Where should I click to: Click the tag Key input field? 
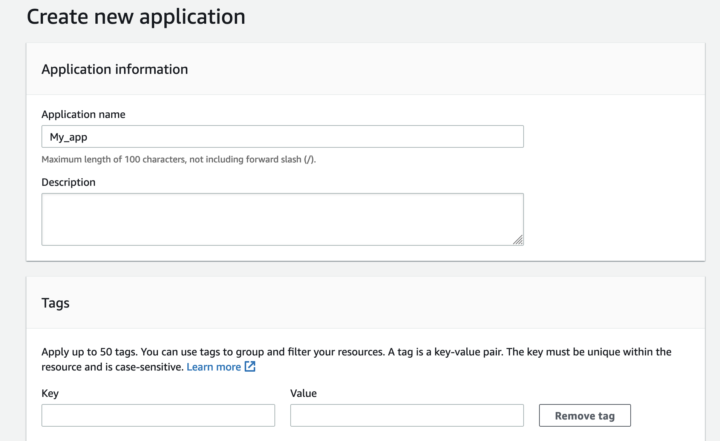[x=158, y=415]
